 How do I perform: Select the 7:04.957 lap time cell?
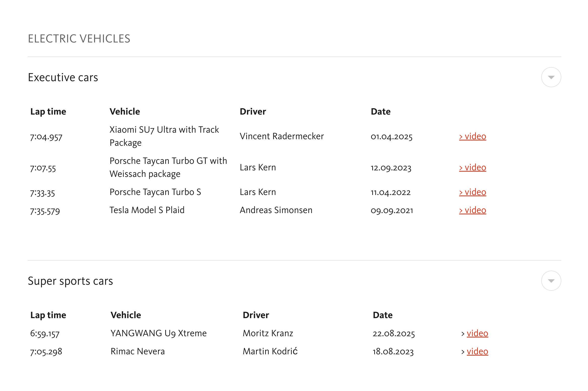[46, 137]
